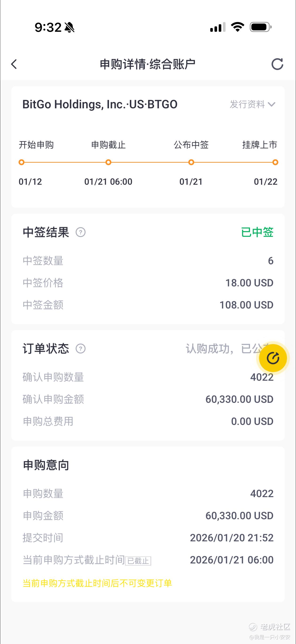The image size is (296, 644).
Task: Select the 公布中签 timeline marker
Action: 191,162
